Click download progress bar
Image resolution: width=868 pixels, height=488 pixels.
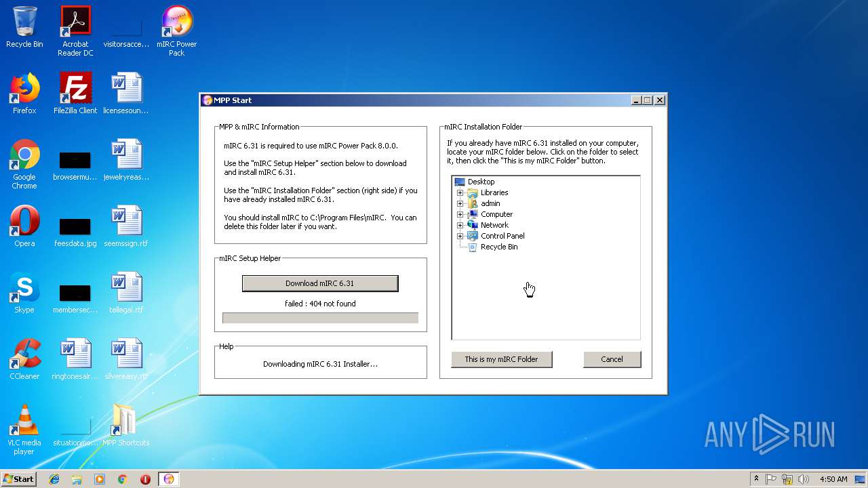[320, 318]
